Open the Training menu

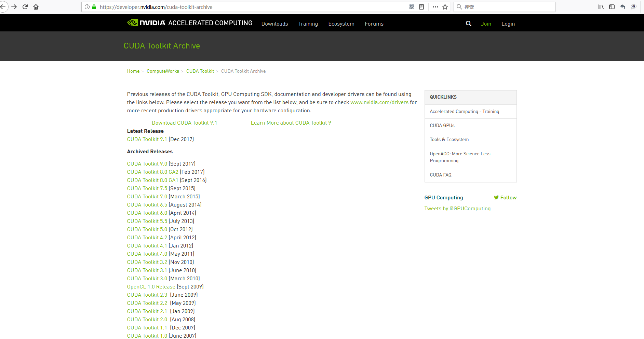pos(308,24)
